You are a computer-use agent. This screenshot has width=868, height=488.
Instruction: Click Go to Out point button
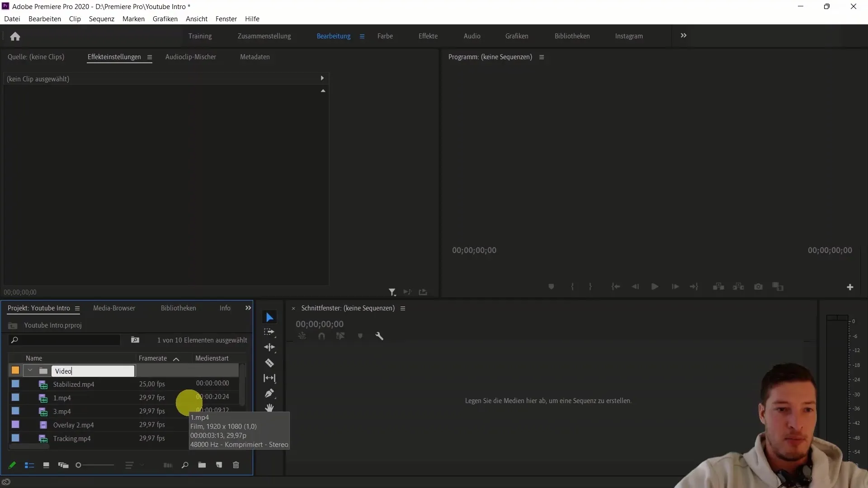[x=694, y=287]
